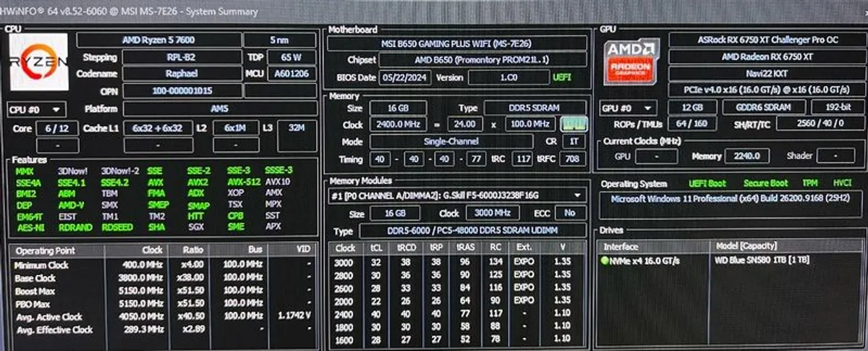Select the 1600 clock timing row

click(457, 339)
